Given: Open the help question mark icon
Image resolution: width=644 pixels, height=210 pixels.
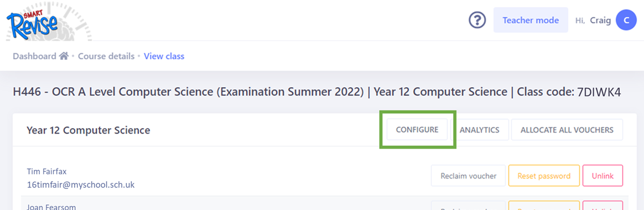Looking at the screenshot, I should [477, 20].
